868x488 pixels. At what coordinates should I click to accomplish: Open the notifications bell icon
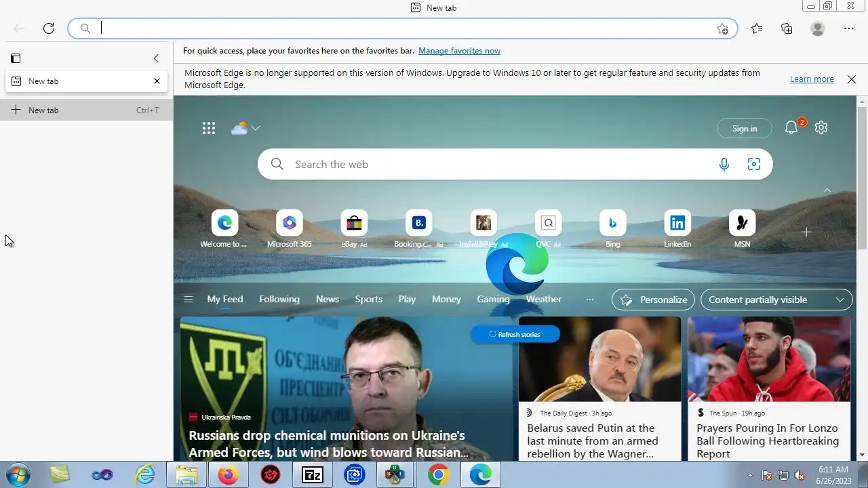[x=791, y=127]
